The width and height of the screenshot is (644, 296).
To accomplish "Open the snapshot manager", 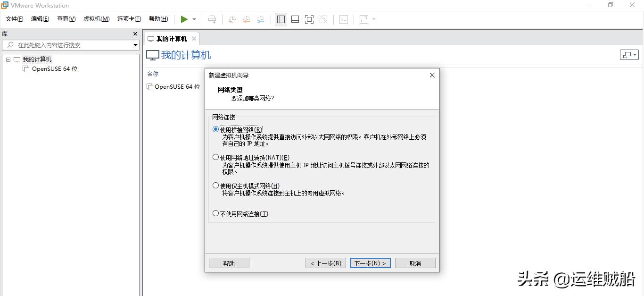I will click(261, 19).
